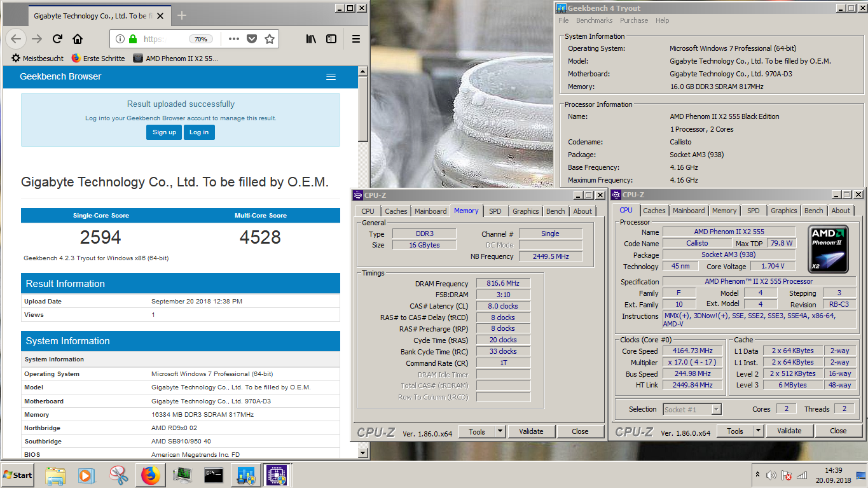
Task: Open AMD Phenom II X2 55 bookmark
Action: 176,58
